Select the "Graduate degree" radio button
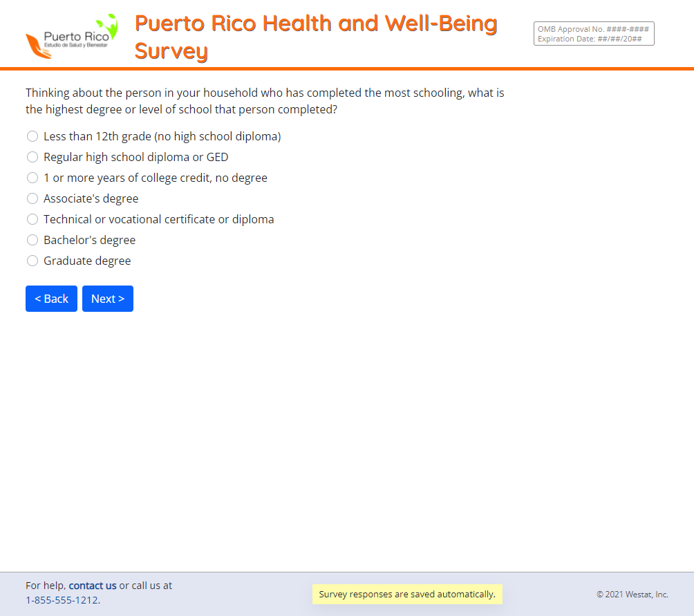The height and width of the screenshot is (616, 694). 32,261
